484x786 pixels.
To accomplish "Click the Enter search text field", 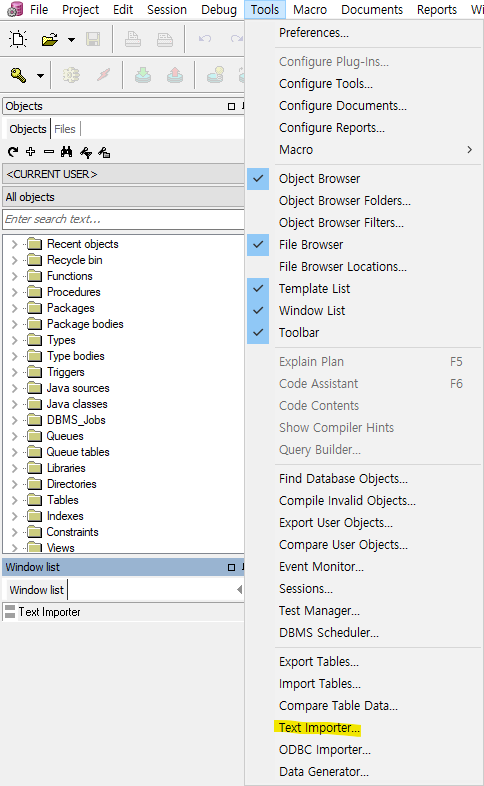I will pos(123,219).
